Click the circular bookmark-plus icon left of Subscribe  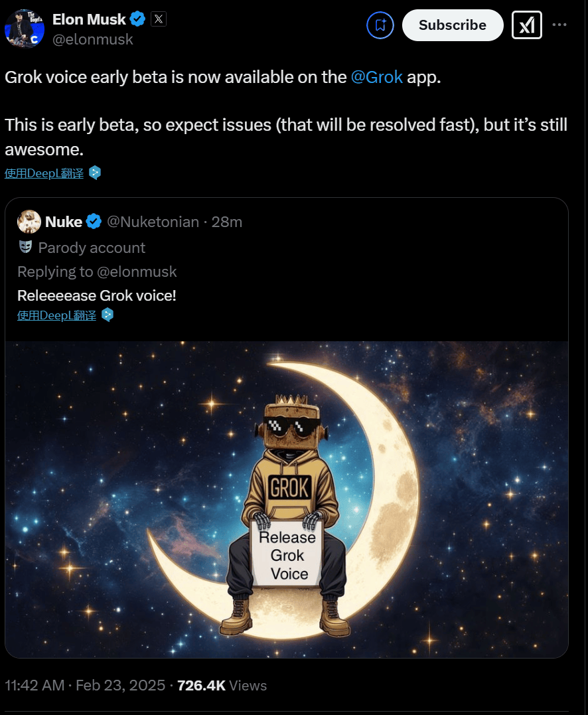point(380,25)
